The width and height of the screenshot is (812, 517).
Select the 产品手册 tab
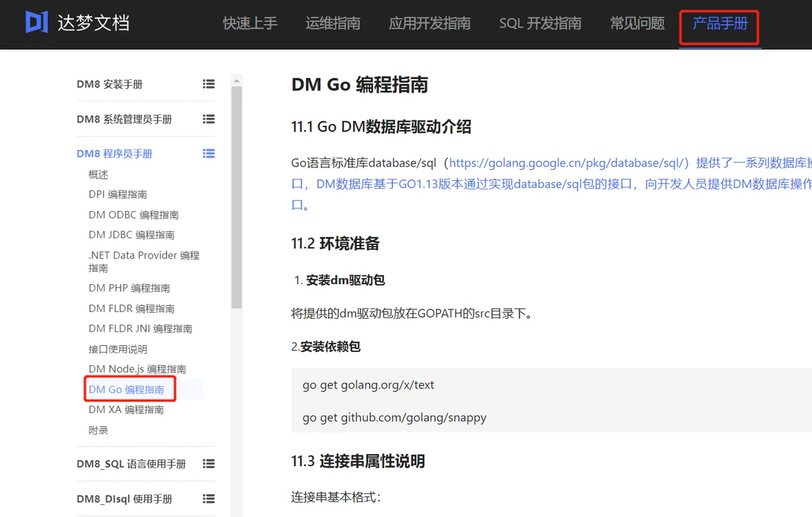pyautogui.click(x=720, y=23)
